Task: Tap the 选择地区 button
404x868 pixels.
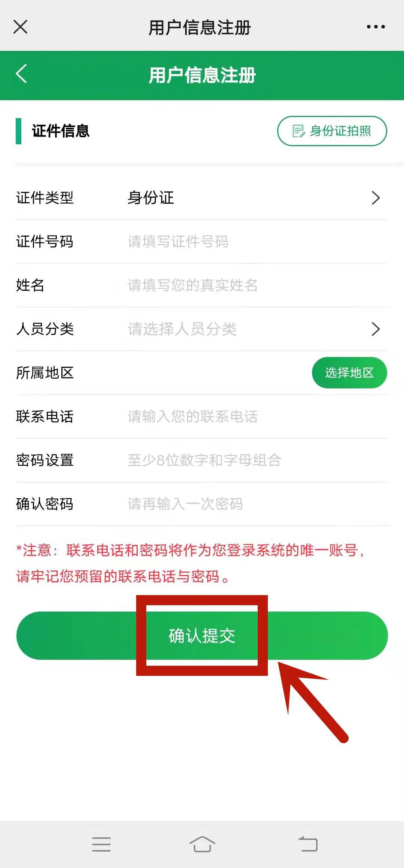Action: (349, 373)
